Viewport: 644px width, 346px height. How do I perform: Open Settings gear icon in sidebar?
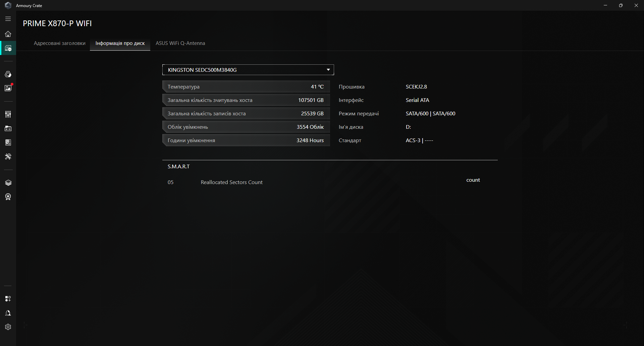tap(8, 327)
